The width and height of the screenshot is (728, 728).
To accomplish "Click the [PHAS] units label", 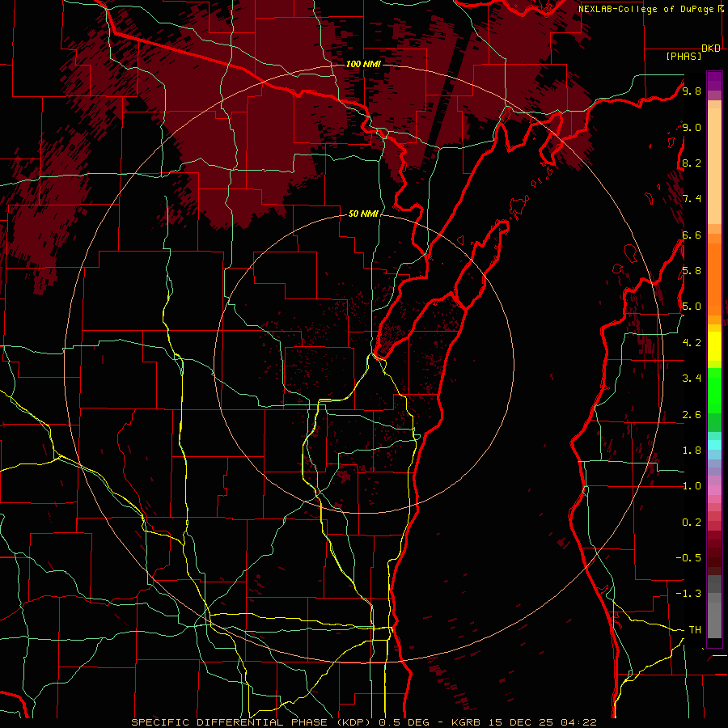I will tap(684, 57).
